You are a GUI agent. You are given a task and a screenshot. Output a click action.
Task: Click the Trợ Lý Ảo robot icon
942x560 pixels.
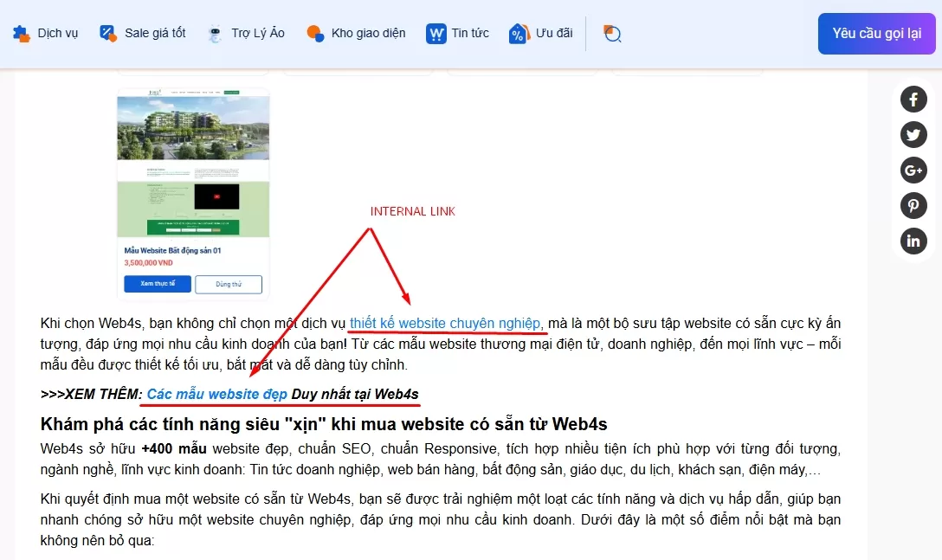pyautogui.click(x=215, y=34)
